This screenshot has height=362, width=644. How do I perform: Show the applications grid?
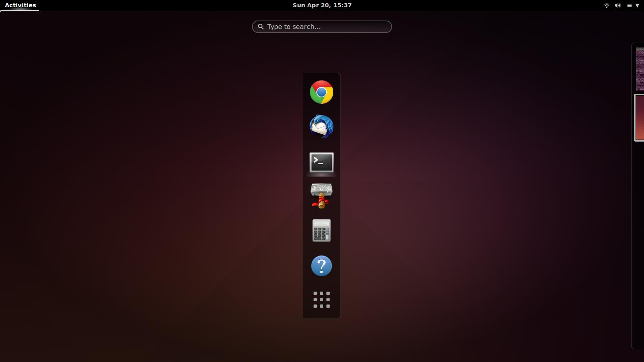coord(321,300)
